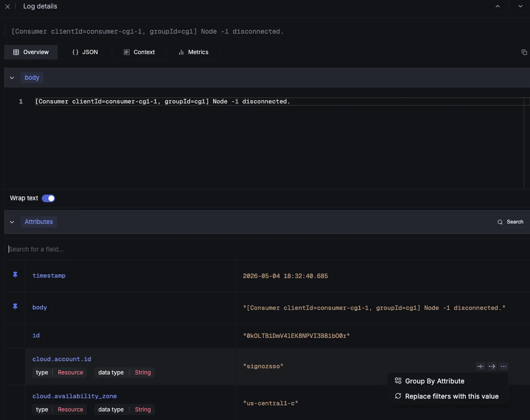Click the Search button in Attributes header
The height and width of the screenshot is (420, 530).
click(x=511, y=222)
